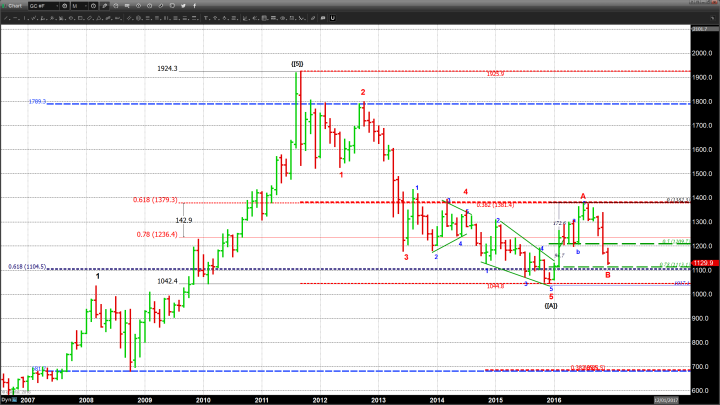Click the Facebook share icon
This screenshot has width=720, height=405.
click(x=195, y=6)
